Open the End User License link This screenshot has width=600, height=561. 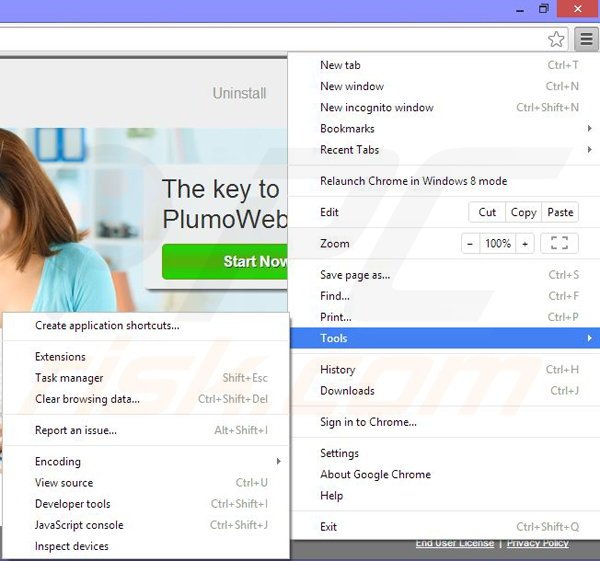pos(455,543)
